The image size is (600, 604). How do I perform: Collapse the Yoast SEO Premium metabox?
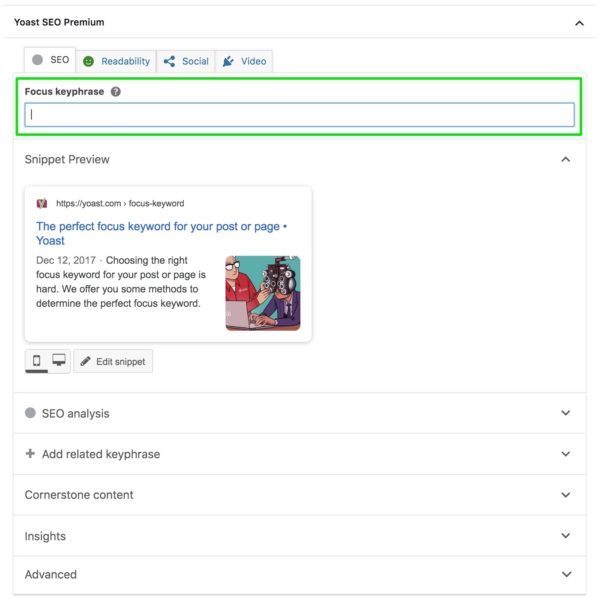[x=579, y=22]
